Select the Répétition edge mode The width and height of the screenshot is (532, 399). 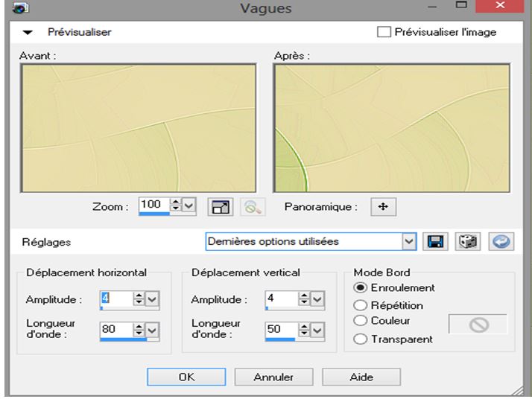[x=360, y=305]
